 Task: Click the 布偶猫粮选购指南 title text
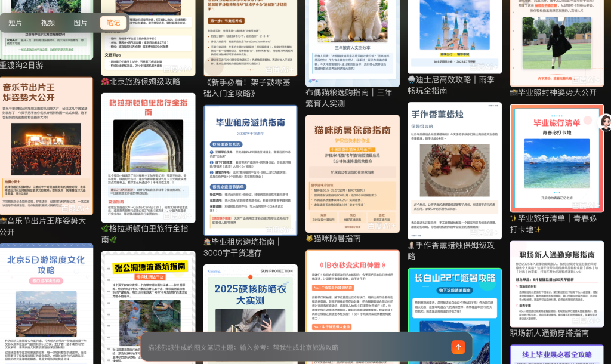tap(349, 98)
